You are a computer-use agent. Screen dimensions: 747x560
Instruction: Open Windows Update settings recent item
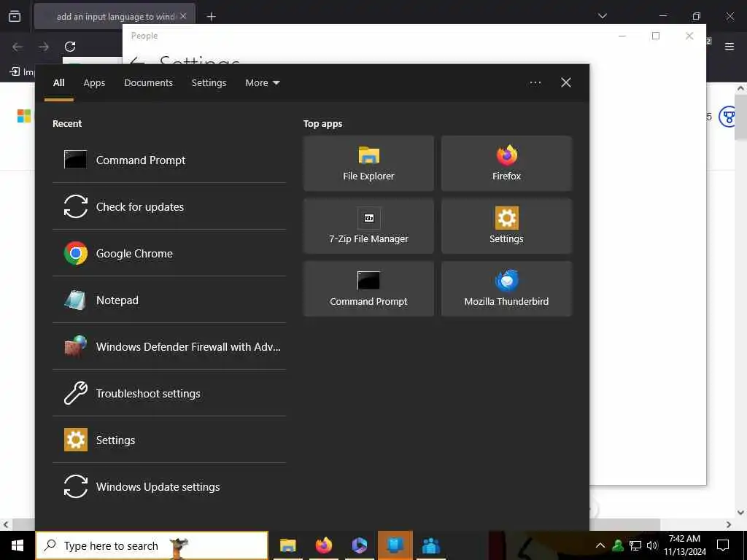tap(169, 486)
